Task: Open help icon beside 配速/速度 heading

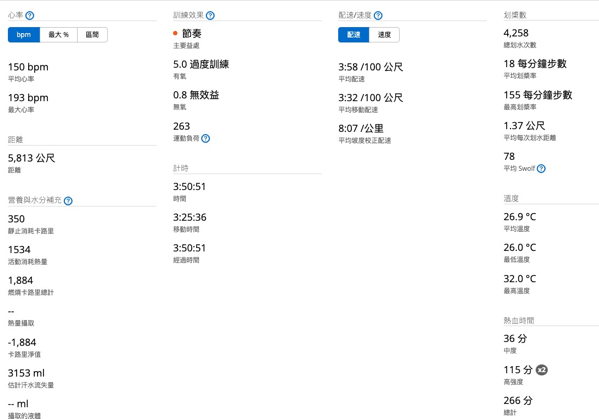Action: pyautogui.click(x=378, y=15)
